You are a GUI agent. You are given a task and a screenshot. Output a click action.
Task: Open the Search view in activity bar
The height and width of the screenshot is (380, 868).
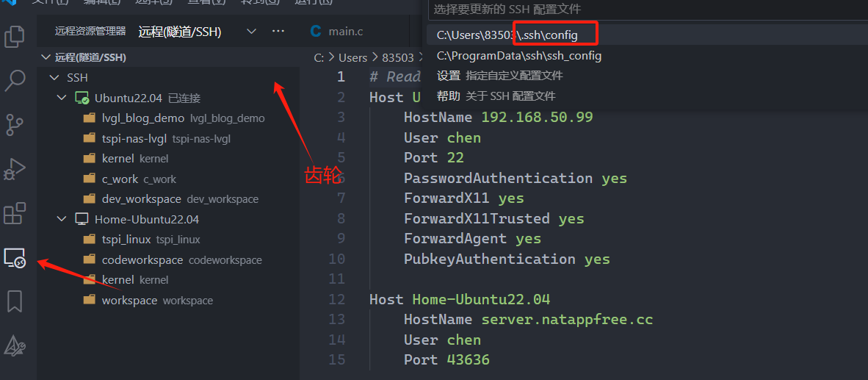[15, 81]
